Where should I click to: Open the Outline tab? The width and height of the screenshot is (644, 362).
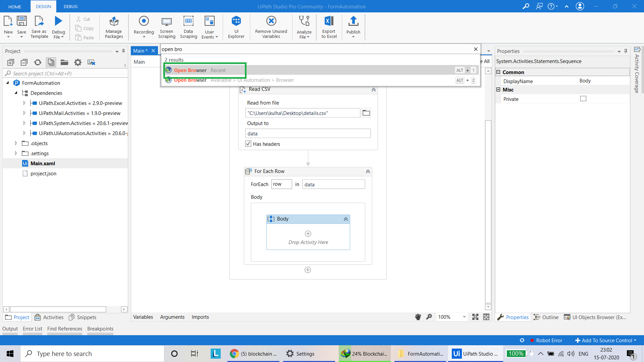[546, 317]
